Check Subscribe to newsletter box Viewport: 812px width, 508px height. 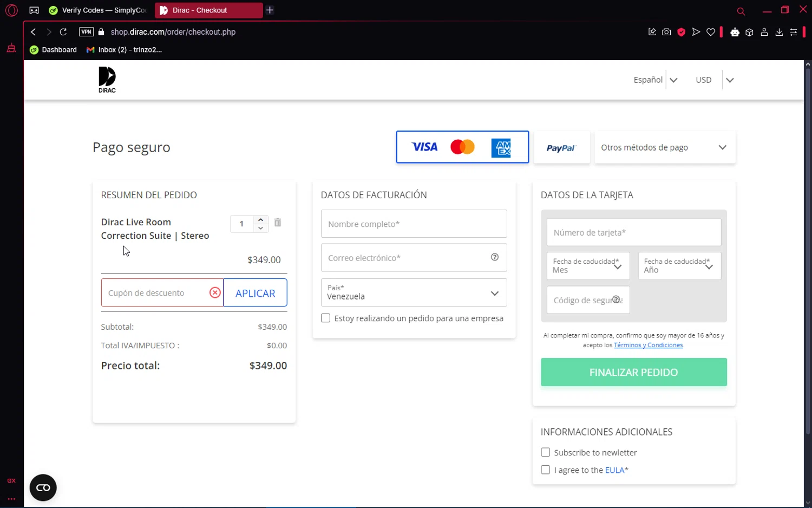[x=546, y=452]
